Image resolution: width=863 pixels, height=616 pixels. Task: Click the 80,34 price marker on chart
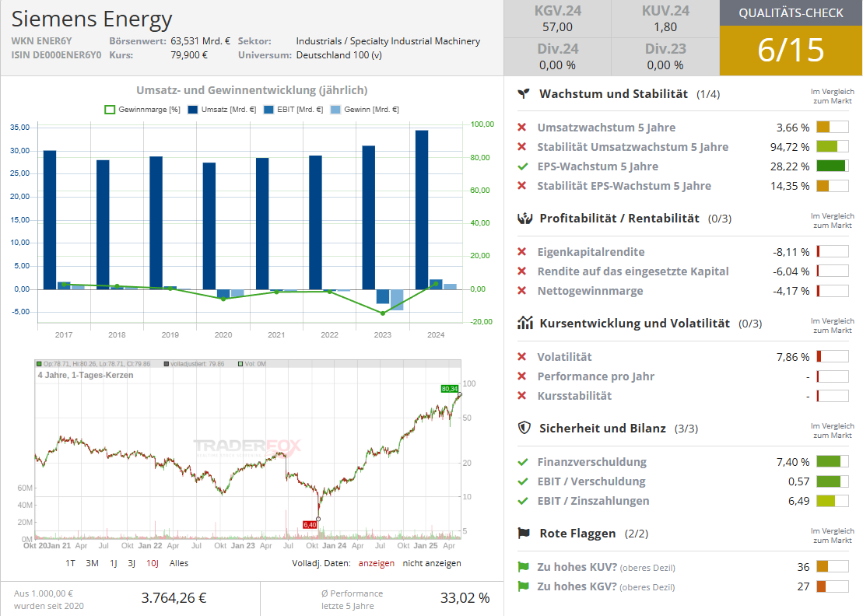[450, 389]
